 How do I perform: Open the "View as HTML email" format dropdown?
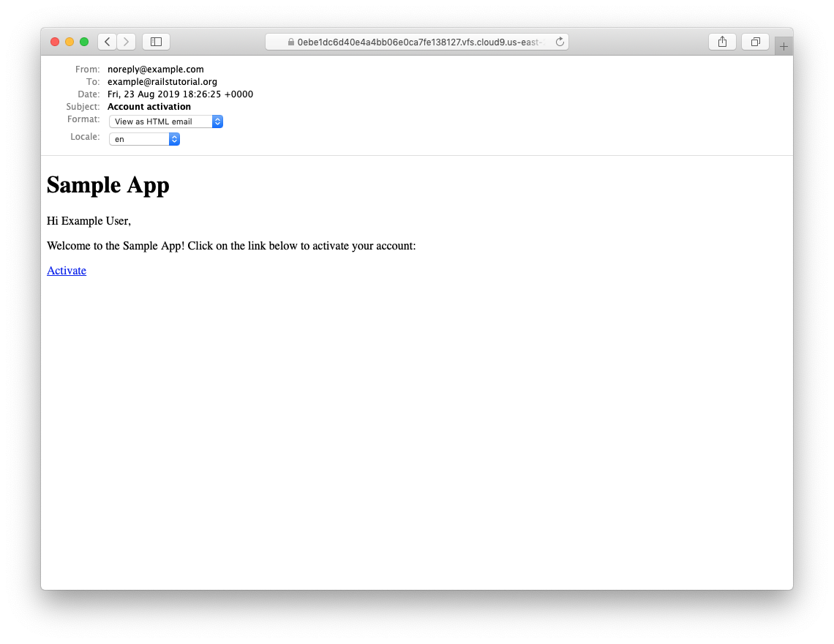coord(166,121)
